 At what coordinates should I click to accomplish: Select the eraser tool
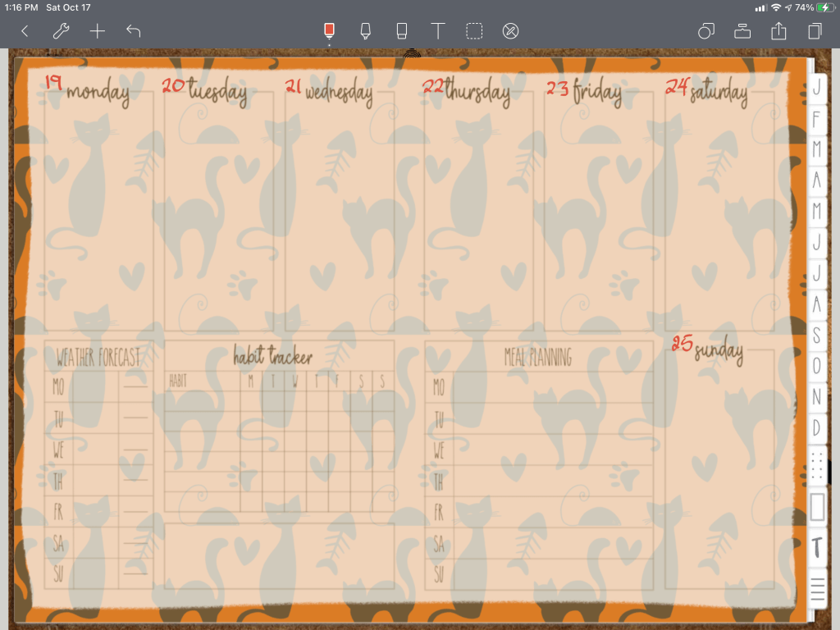tap(401, 31)
